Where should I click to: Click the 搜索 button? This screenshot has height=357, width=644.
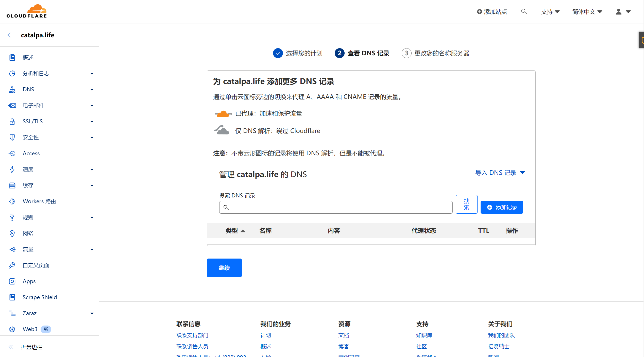[x=466, y=204]
